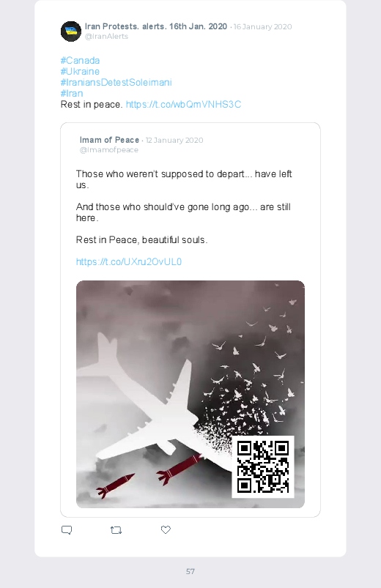Open the #IraniansDetestSoleimani hashtag
This screenshot has height=588, width=381.
[x=116, y=82]
